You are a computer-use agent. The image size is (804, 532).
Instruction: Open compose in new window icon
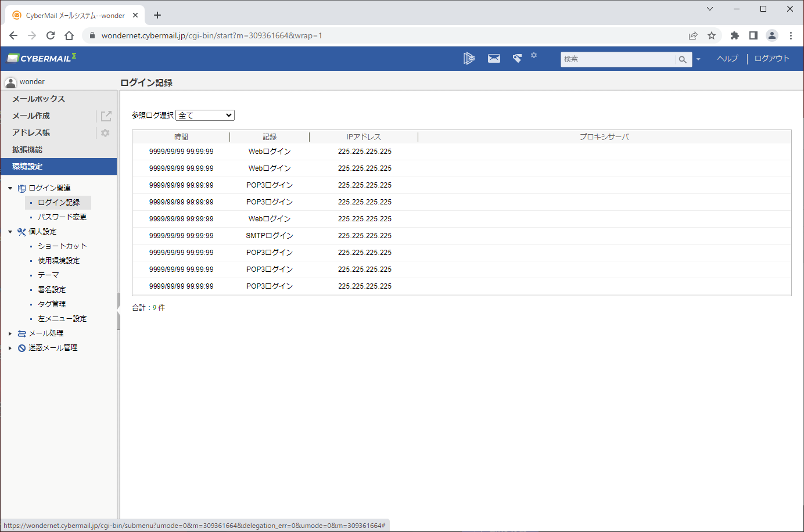click(106, 116)
